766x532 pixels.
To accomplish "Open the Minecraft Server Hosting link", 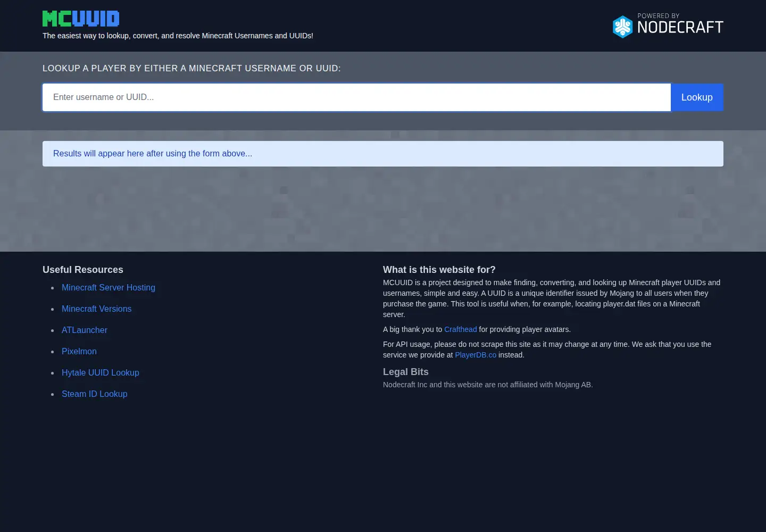I will tap(109, 287).
